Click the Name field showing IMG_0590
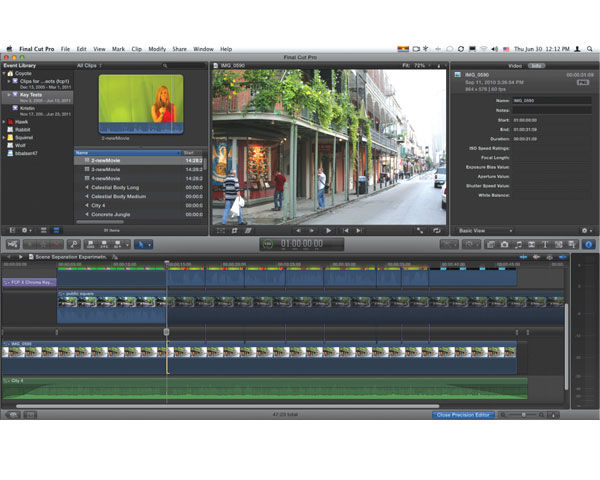The height and width of the screenshot is (480, 600). [x=552, y=101]
